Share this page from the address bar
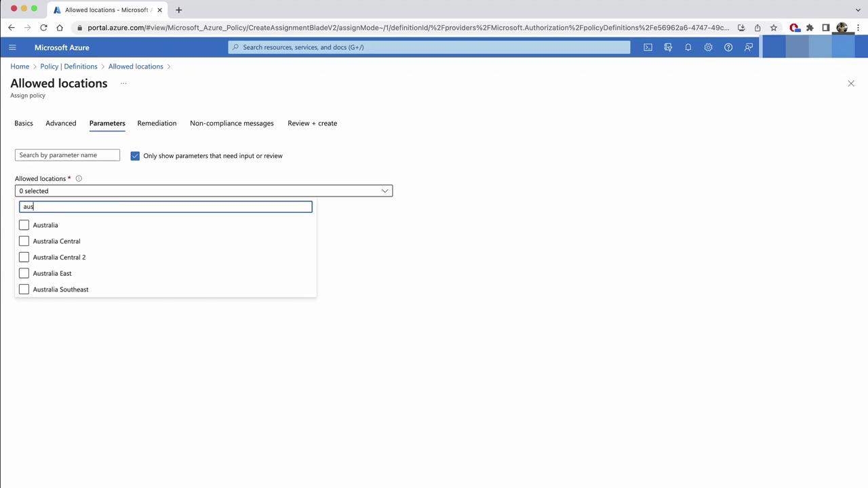The height and width of the screenshot is (488, 868). [757, 28]
